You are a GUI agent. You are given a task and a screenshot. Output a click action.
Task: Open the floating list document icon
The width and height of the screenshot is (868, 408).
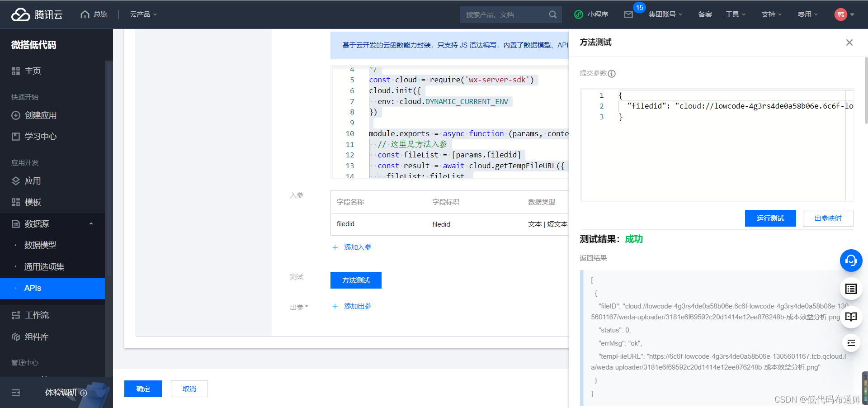(851, 289)
